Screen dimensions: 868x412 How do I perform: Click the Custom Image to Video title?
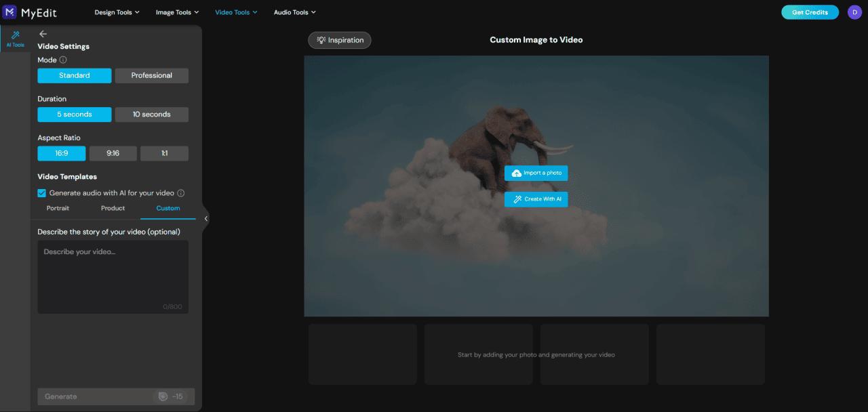(x=536, y=40)
